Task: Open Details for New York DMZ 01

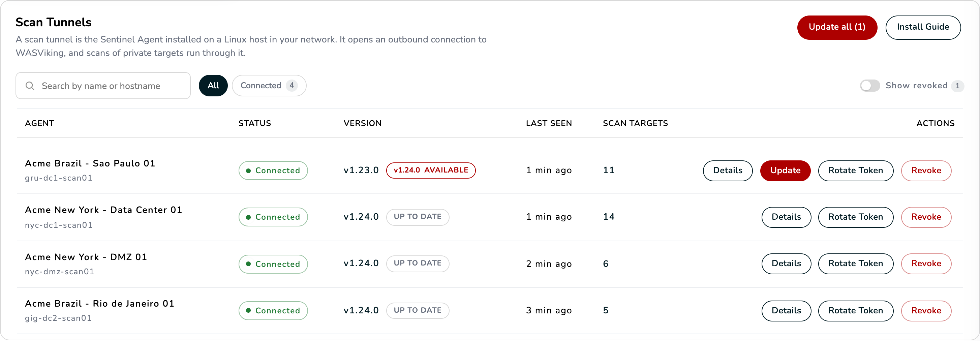Action: [786, 263]
